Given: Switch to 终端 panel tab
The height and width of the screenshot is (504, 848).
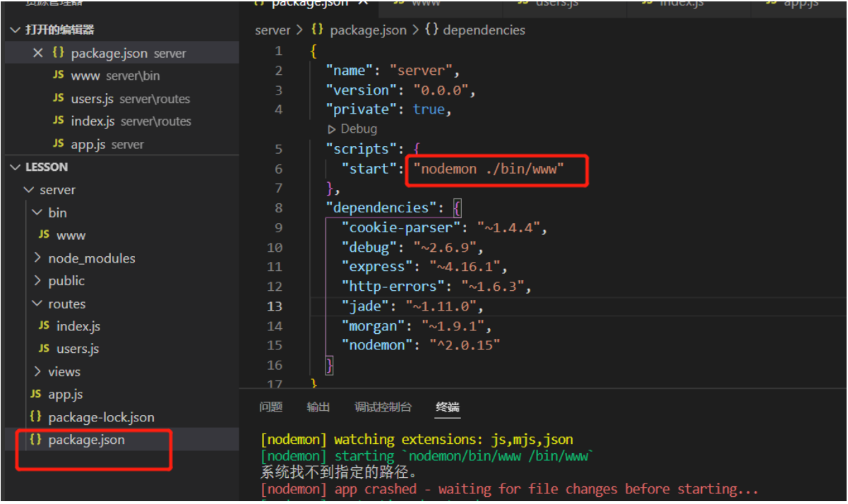Looking at the screenshot, I should 448,407.
